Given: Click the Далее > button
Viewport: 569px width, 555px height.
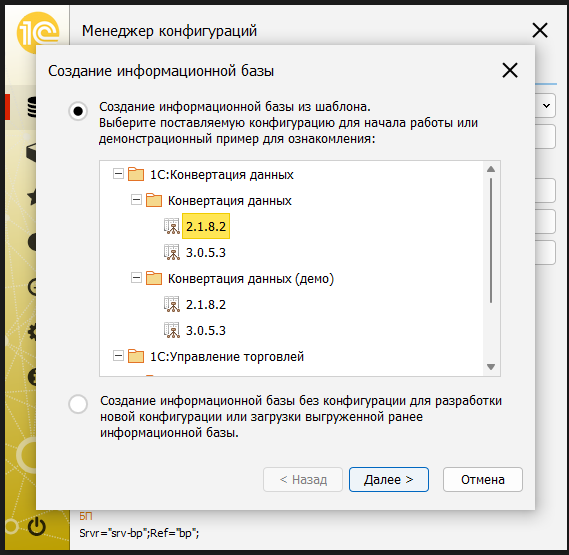Looking at the screenshot, I should 389,479.
